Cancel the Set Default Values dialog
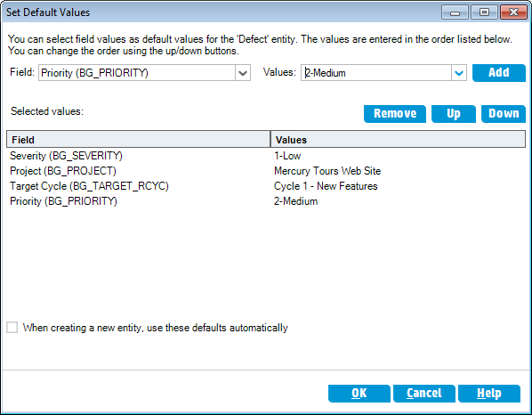532x415 pixels. tap(424, 394)
